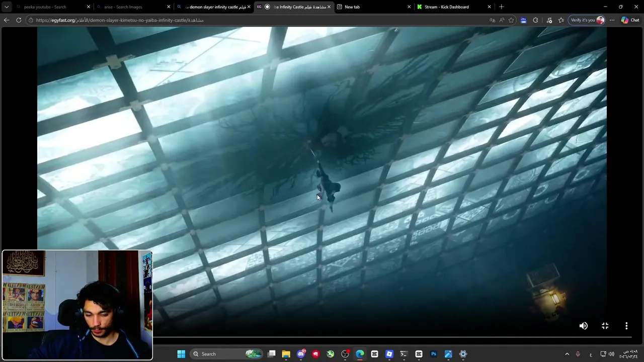Mute the video with the speaker icon
The image size is (644, 362).
pos(583,326)
